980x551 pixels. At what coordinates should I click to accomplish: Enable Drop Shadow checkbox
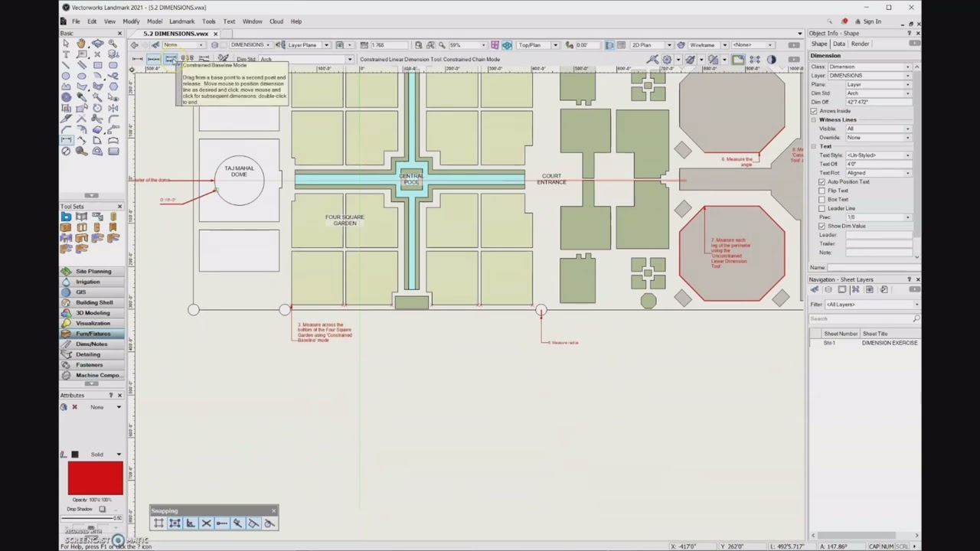point(102,509)
